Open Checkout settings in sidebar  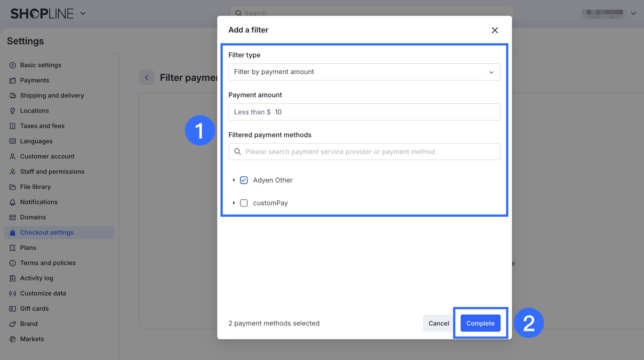(47, 233)
